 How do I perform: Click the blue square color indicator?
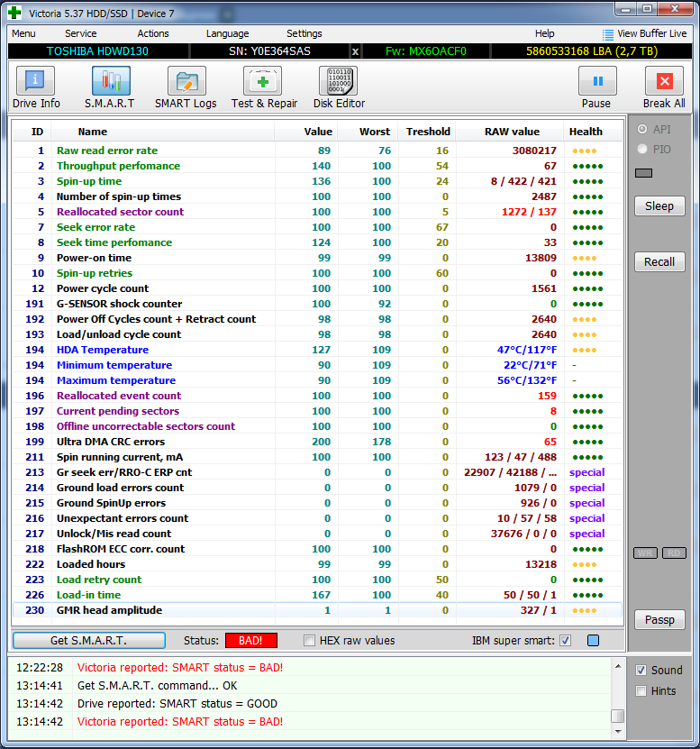click(x=593, y=641)
